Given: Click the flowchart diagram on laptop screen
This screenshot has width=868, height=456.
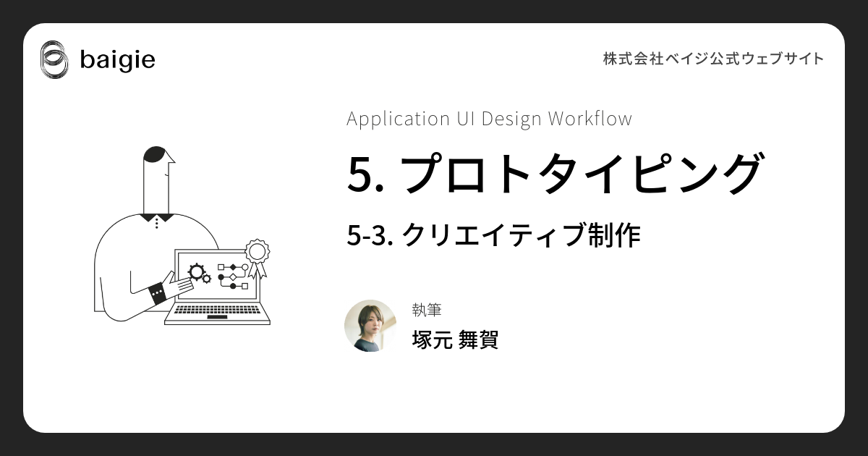Looking at the screenshot, I should [x=233, y=276].
